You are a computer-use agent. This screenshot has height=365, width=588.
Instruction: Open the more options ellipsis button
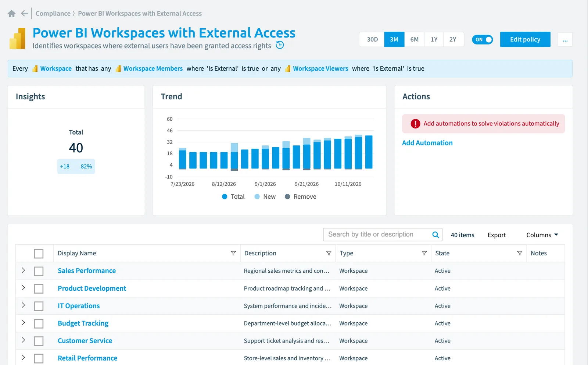[x=565, y=39]
